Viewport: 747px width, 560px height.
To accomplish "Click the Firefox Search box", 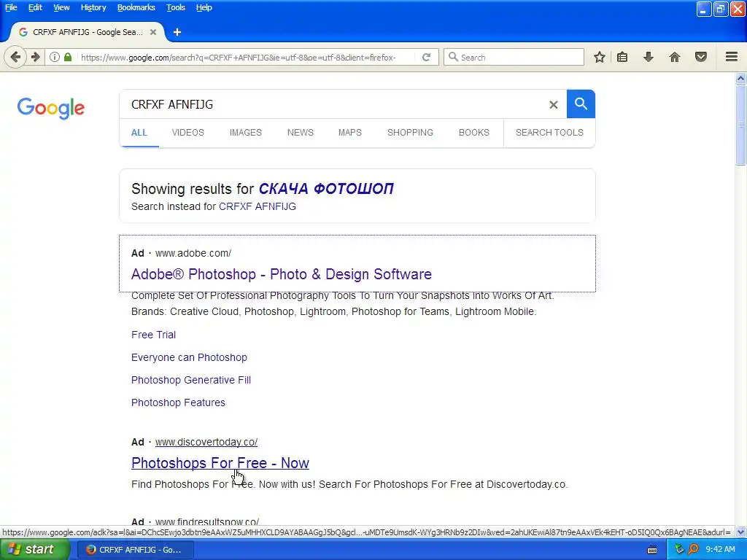I will pos(514,57).
